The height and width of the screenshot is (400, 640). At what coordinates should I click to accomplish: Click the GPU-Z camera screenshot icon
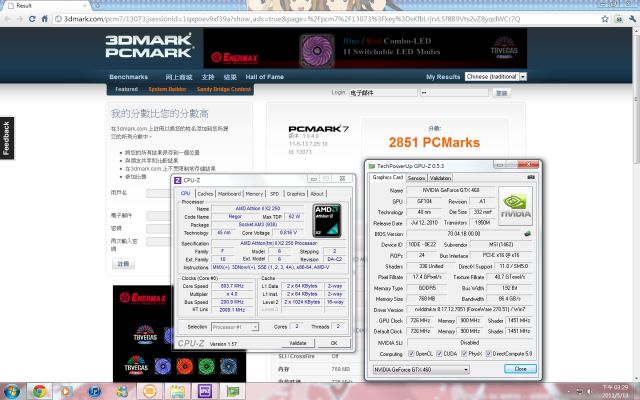531,178
